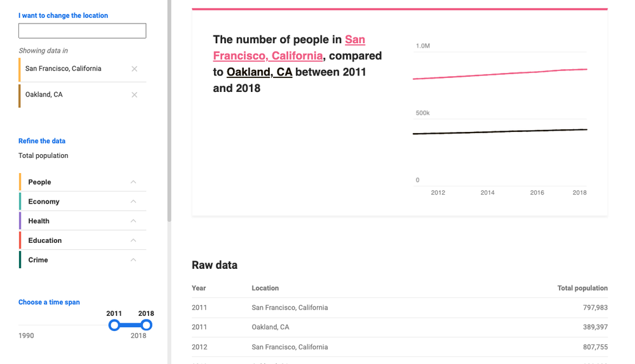Viewport: 635px width, 364px height.
Task: Expand the Education category
Action: coord(133,240)
